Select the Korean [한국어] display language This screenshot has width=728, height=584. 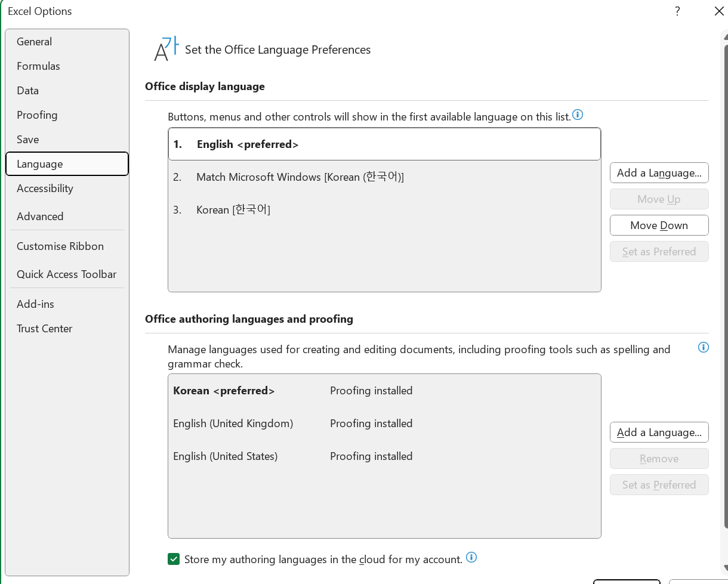point(384,210)
